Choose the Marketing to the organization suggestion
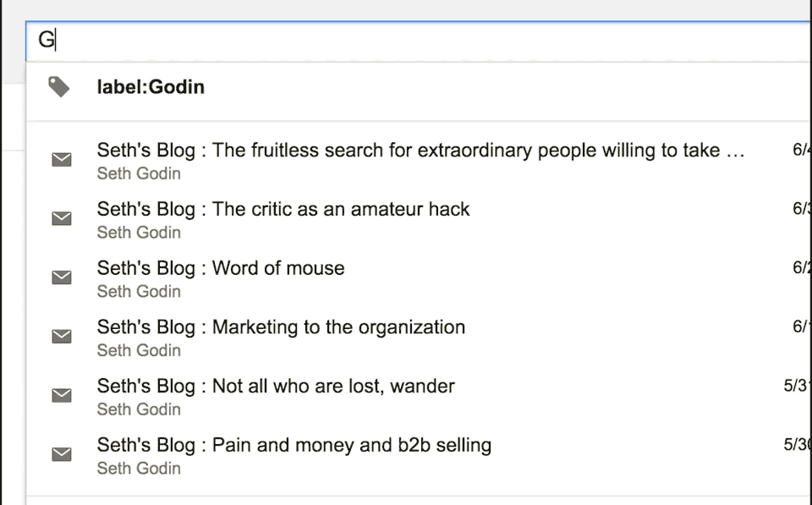This screenshot has height=505, width=812. [281, 327]
